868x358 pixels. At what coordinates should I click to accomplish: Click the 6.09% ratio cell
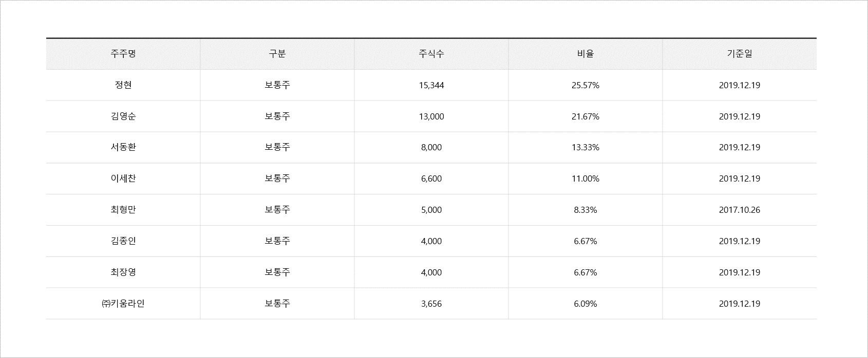pos(586,304)
